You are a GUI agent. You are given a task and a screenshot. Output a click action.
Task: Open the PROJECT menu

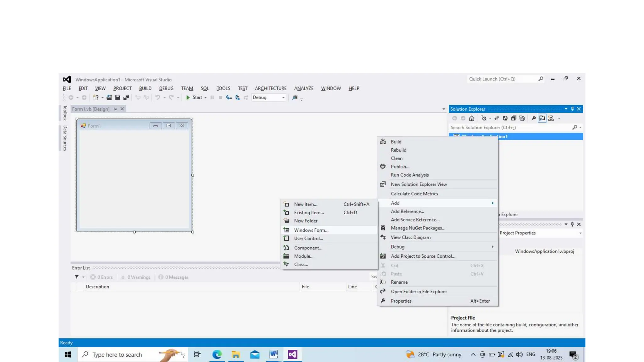(122, 88)
